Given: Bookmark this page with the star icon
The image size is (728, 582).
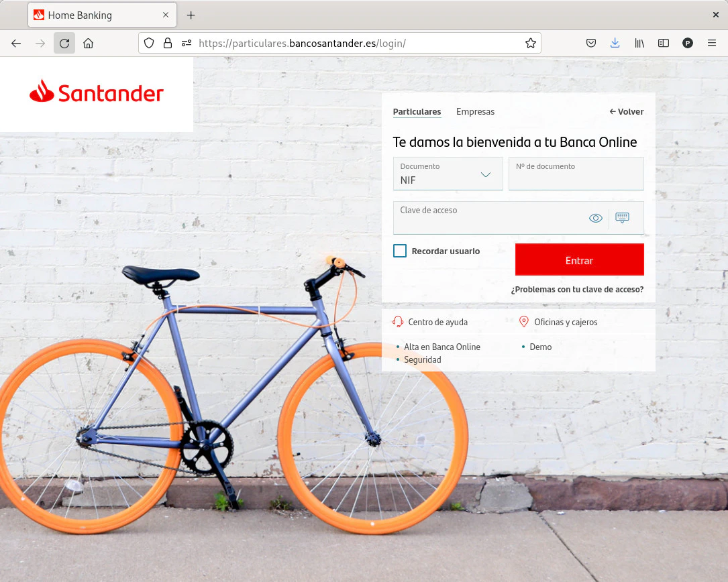Looking at the screenshot, I should click(x=531, y=43).
